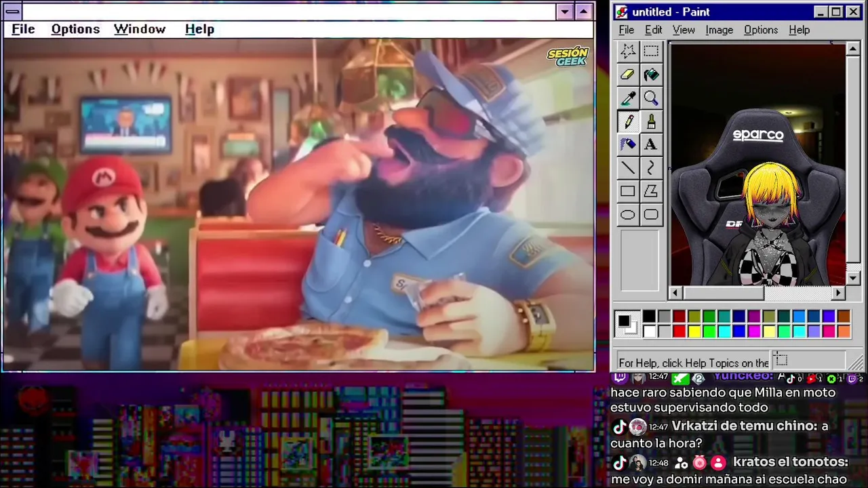Open the Options menu in Paint
The height and width of the screenshot is (488, 868).
[x=761, y=30]
